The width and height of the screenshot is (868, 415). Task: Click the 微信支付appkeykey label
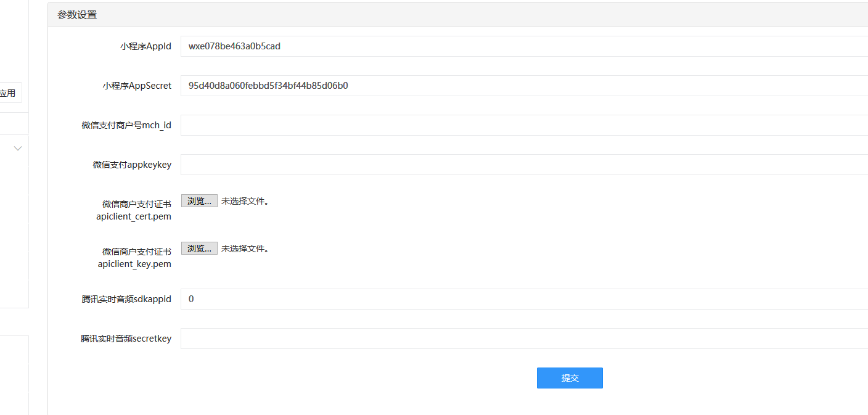[x=132, y=165]
